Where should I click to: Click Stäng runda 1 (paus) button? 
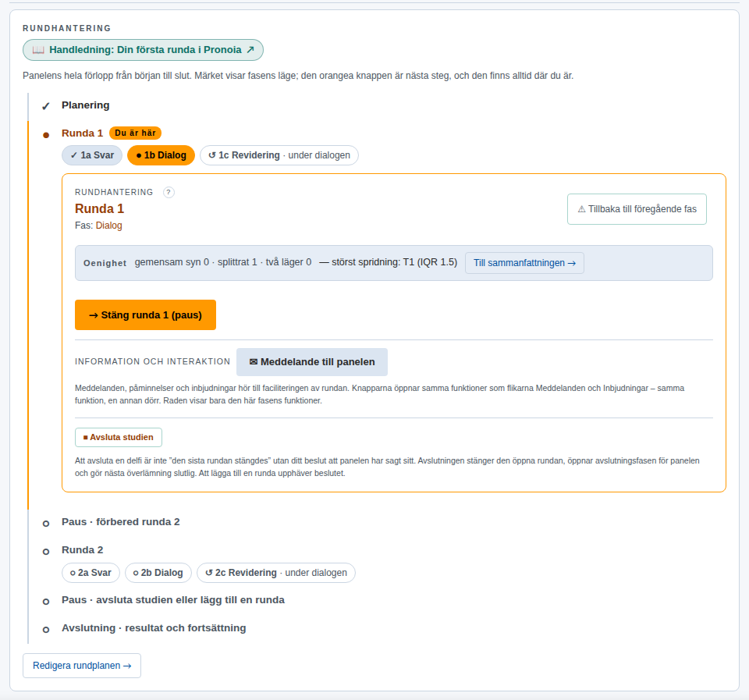coord(145,314)
